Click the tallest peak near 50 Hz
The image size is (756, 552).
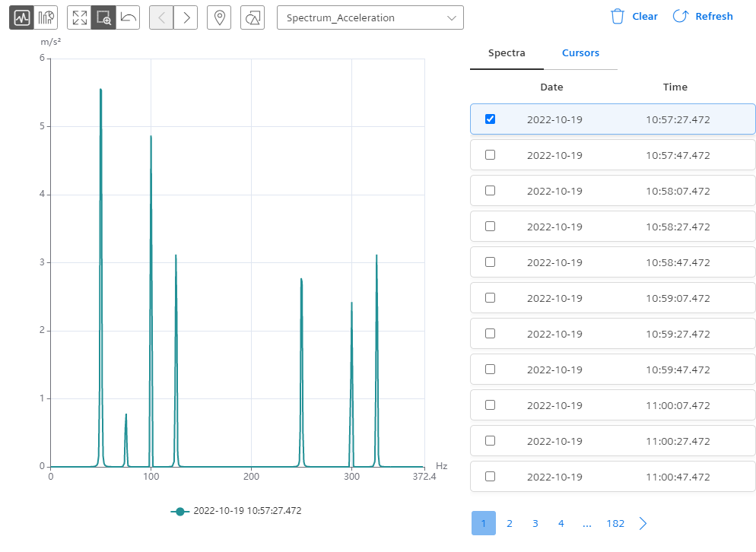pos(100,90)
